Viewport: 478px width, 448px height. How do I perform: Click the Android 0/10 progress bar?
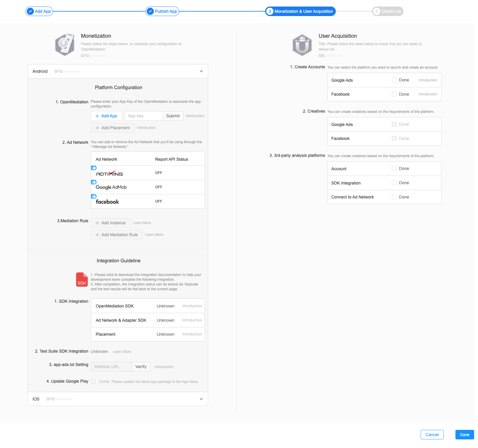click(x=72, y=72)
